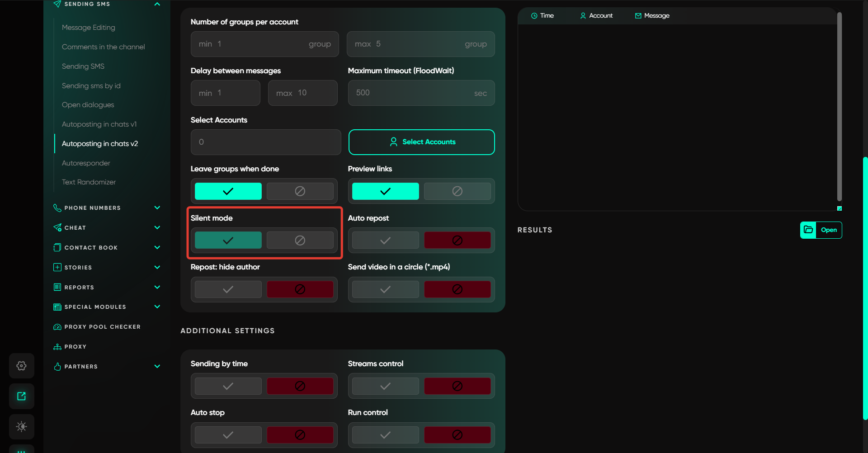The height and width of the screenshot is (453, 868).
Task: Expand the Cheat section chevron
Action: [x=157, y=227]
